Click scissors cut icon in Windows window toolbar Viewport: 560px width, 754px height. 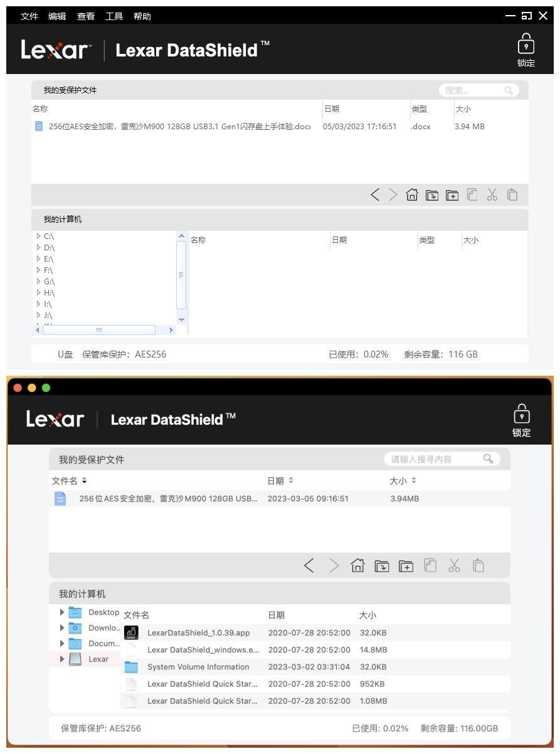click(492, 195)
